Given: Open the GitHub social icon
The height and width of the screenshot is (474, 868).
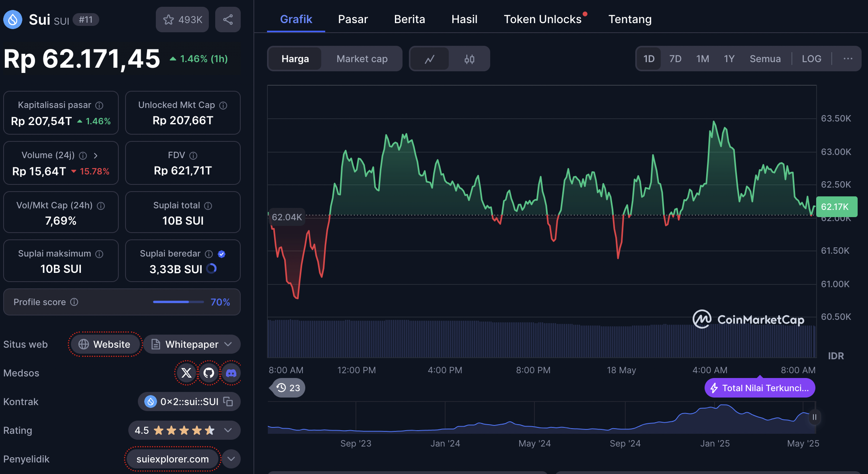Looking at the screenshot, I should 209,373.
